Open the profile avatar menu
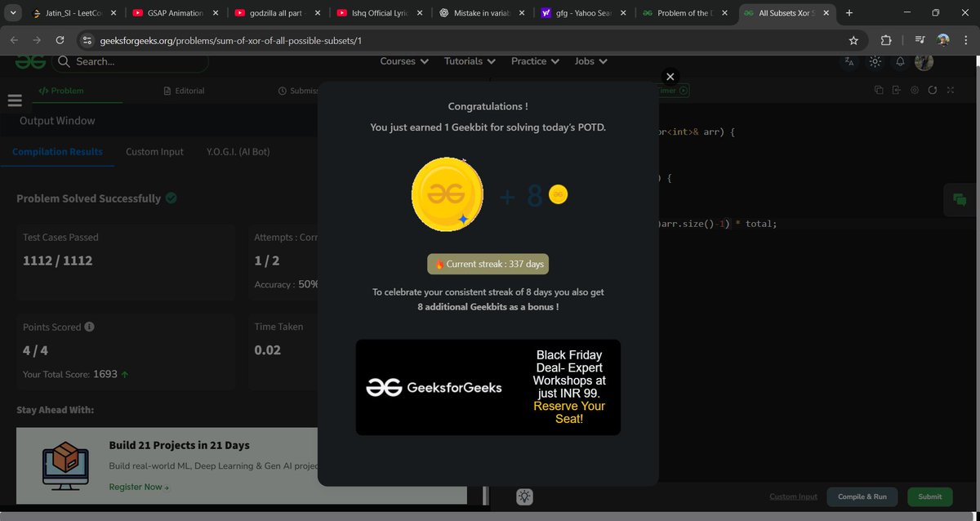This screenshot has height=521, width=980. pos(924,61)
